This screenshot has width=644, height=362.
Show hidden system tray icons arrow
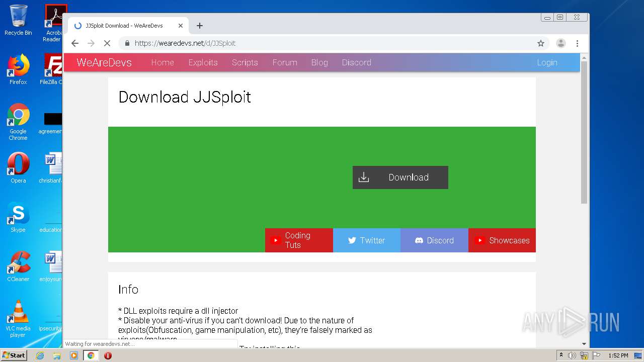click(x=561, y=355)
